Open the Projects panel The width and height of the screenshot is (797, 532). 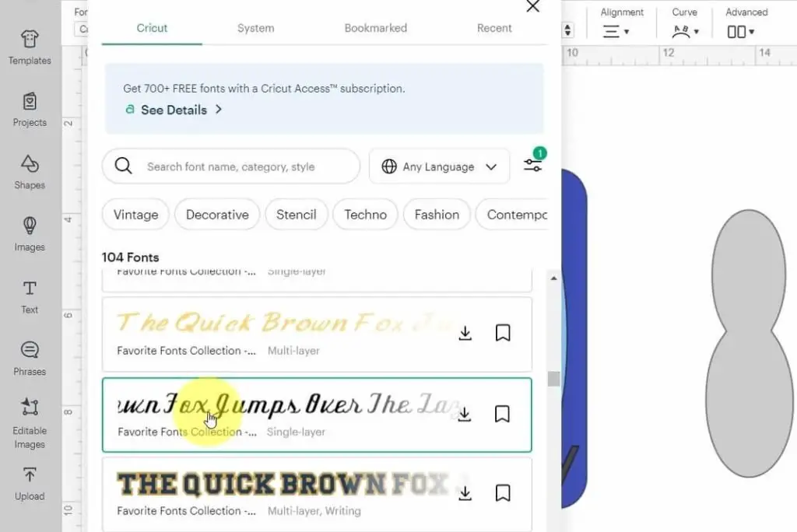(30, 110)
